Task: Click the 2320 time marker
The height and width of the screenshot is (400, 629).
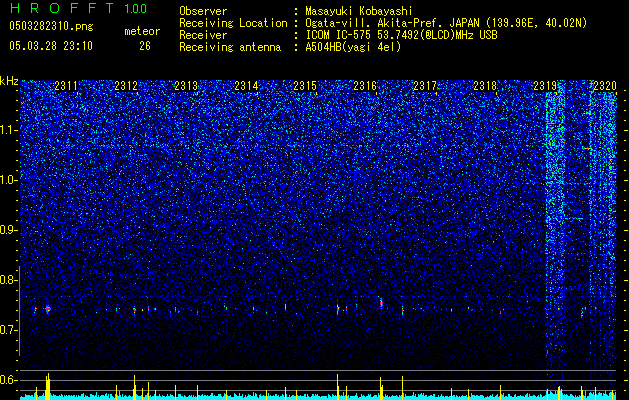Action: (605, 86)
